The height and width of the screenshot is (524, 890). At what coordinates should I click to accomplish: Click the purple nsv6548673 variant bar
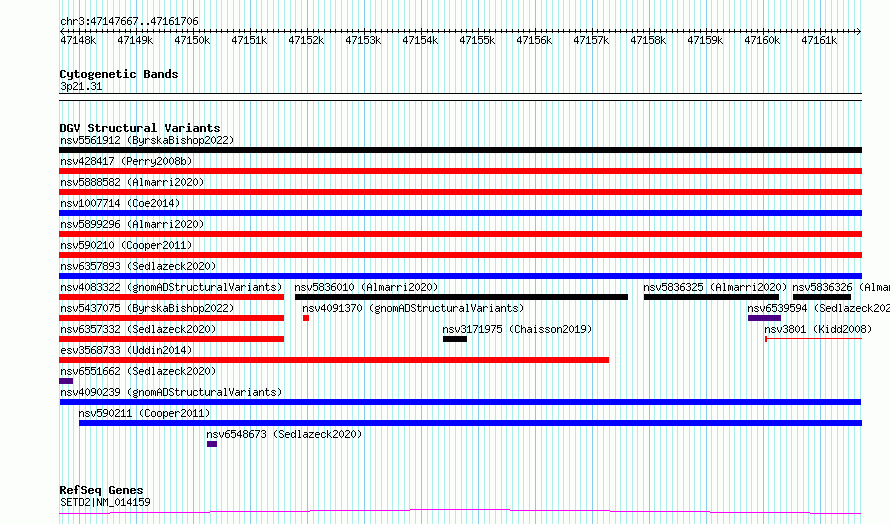click(212, 444)
